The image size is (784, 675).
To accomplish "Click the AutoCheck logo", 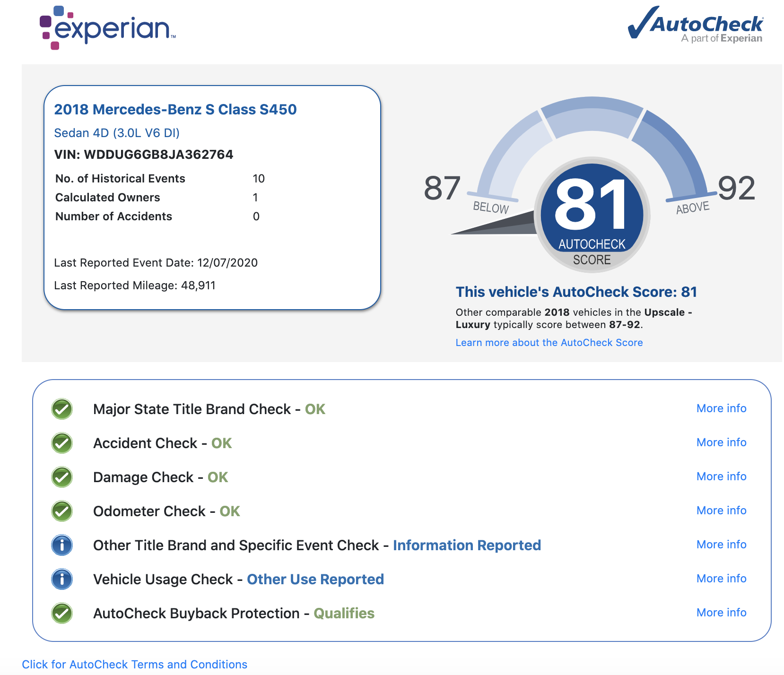I will 695,25.
